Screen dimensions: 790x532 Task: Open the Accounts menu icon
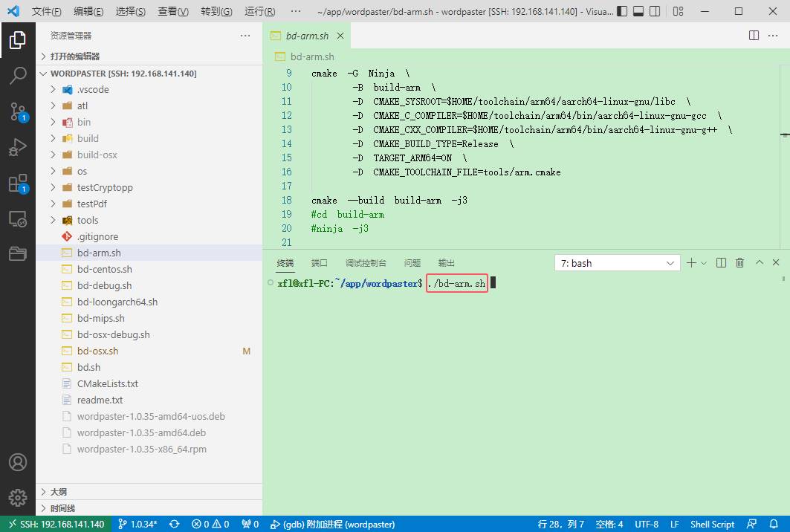(18, 461)
